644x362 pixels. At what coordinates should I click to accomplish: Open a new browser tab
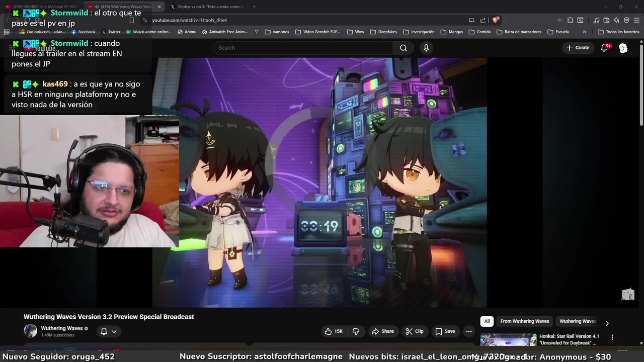tap(254, 7)
